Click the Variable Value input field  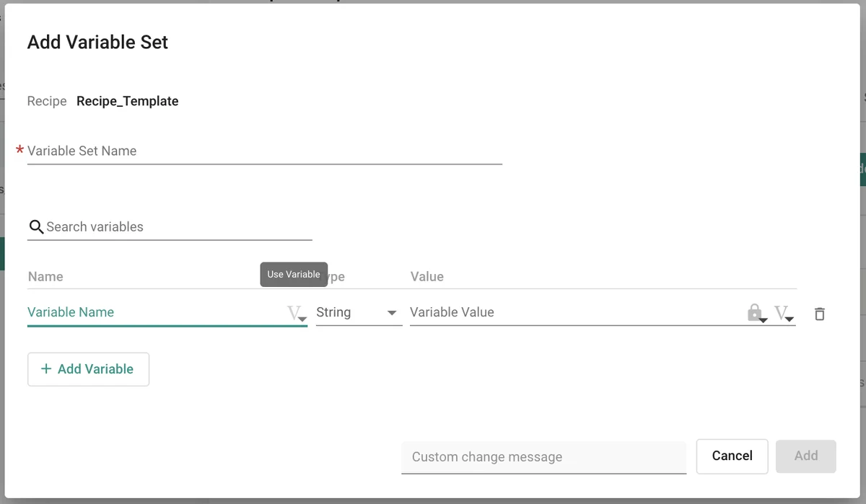tap(574, 313)
